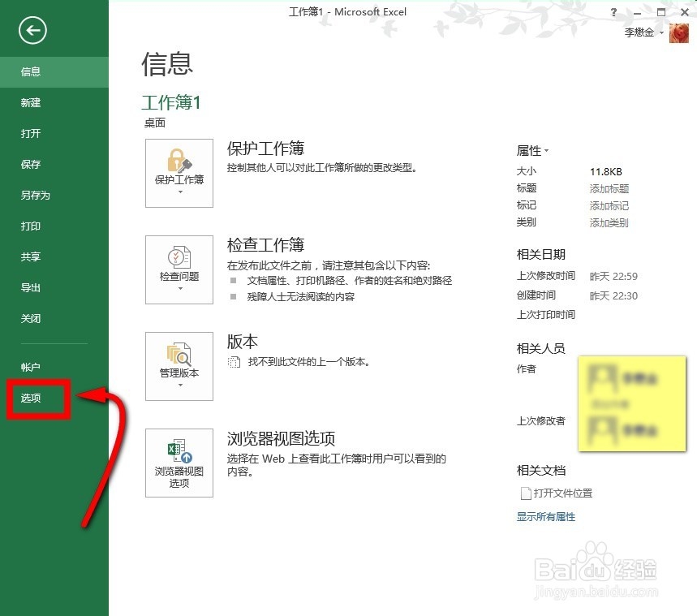697x616 pixels.
Task: Expand the 检查问题 dropdown arrow
Action: coord(180,289)
